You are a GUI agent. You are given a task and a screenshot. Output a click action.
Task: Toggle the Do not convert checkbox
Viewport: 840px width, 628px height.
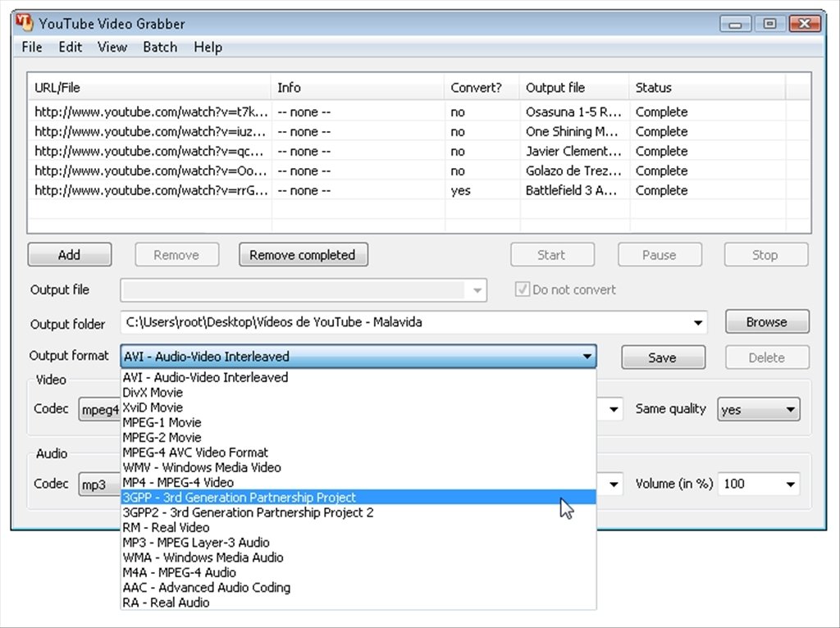pyautogui.click(x=522, y=289)
